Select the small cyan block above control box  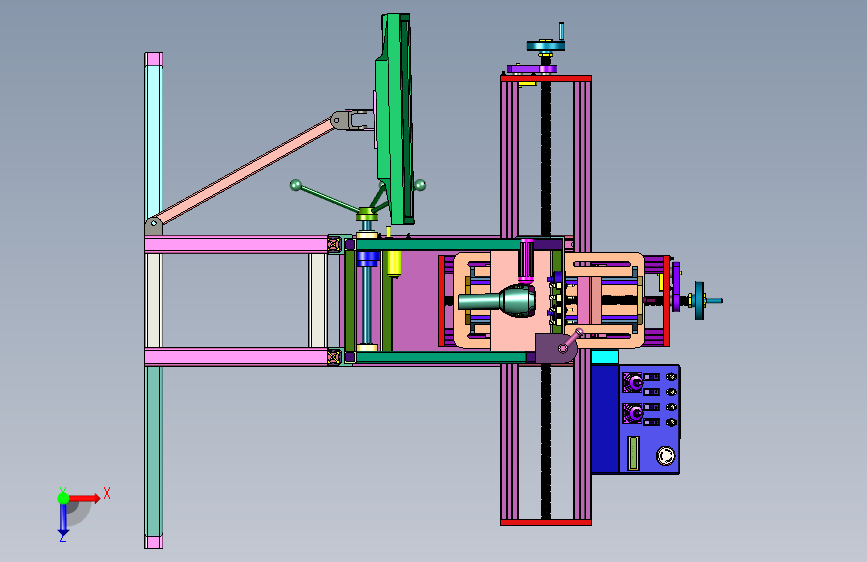tap(605, 357)
